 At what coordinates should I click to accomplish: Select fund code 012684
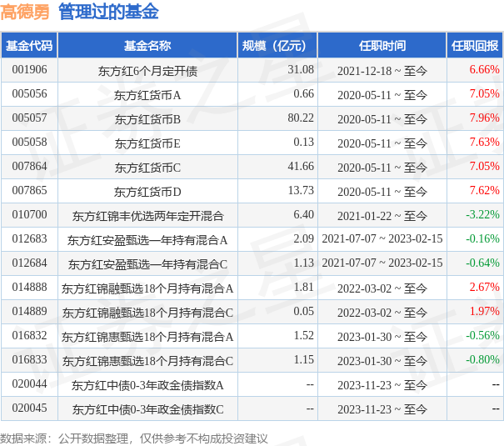(x=29, y=263)
